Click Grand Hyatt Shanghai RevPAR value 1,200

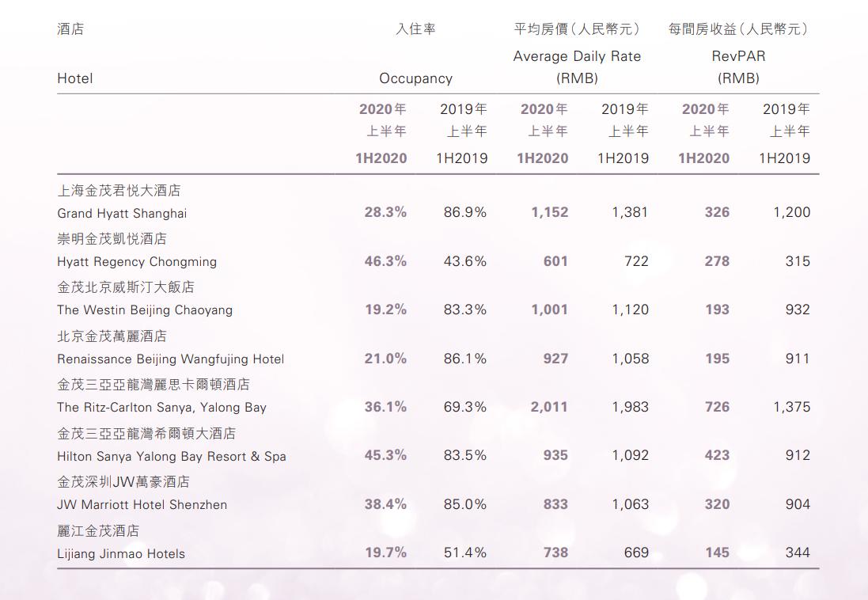(791, 212)
